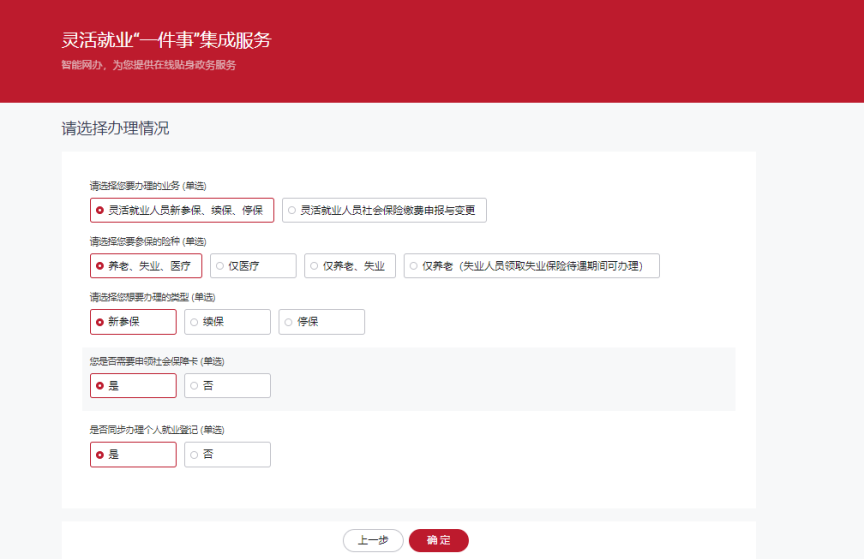Choose 灵活就业人员社会保险缴费申报与变更 option
The width and height of the screenshot is (864, 560).
(x=384, y=210)
